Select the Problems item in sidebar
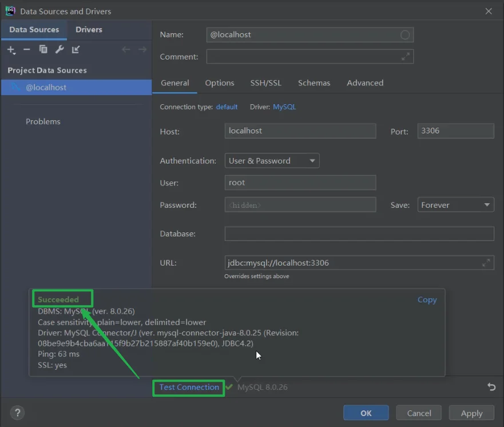The width and height of the screenshot is (504, 427). [43, 121]
